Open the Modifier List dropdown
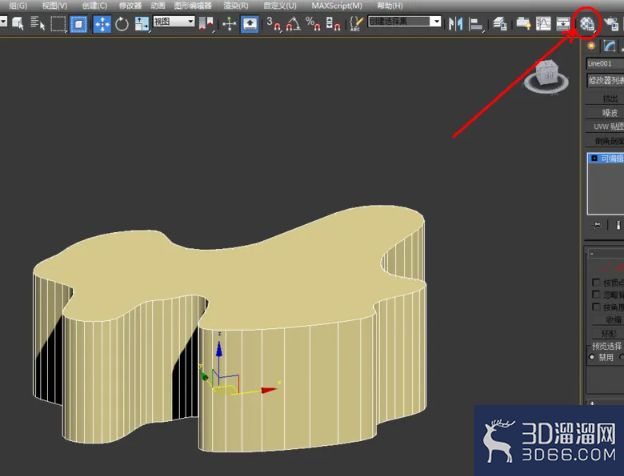 [x=605, y=80]
